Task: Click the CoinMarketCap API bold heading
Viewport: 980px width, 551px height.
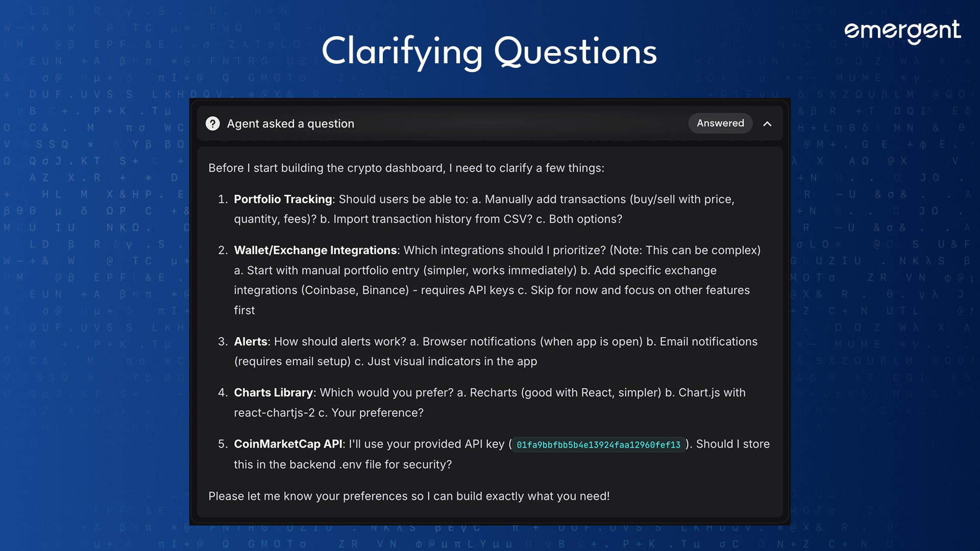Action: click(288, 444)
